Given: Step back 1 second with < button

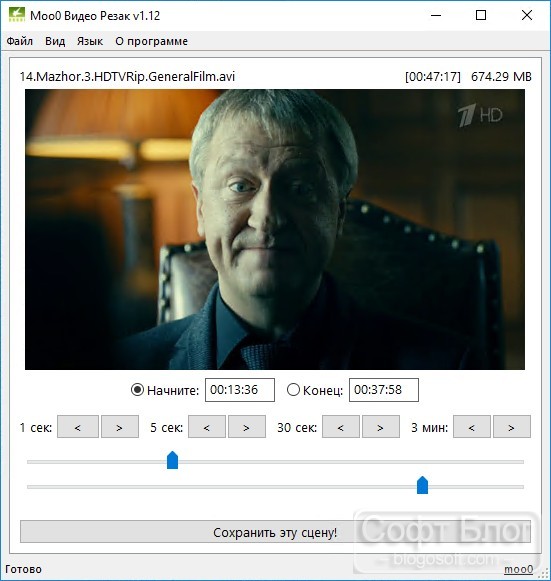Looking at the screenshot, I should tap(78, 427).
